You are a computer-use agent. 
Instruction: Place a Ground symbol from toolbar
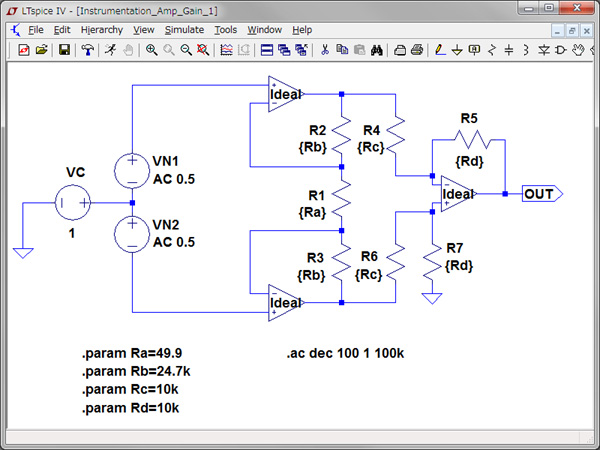tap(457, 49)
